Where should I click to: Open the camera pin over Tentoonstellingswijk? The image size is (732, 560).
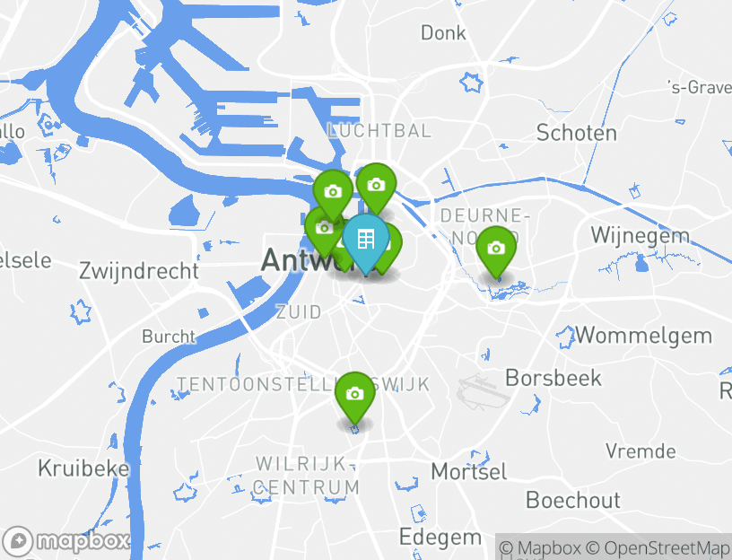[x=355, y=397]
